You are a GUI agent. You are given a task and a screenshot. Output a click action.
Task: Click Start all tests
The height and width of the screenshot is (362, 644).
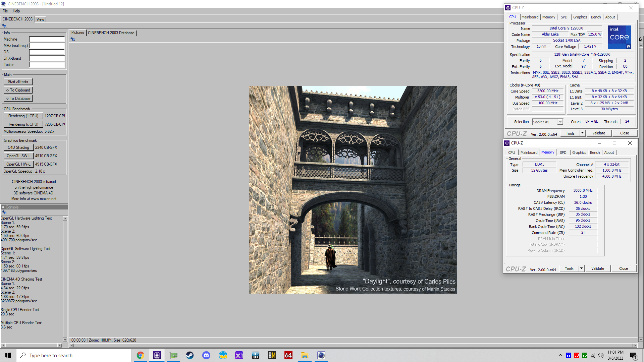(18, 82)
